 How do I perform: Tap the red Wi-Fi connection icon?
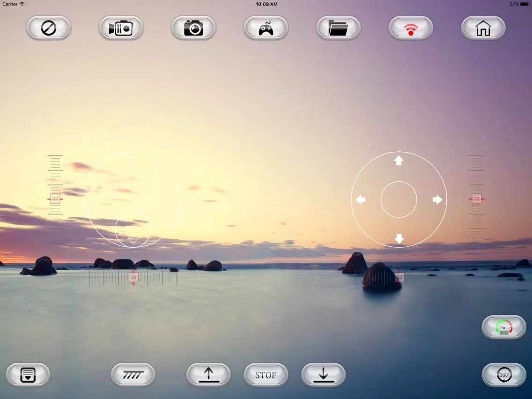coord(411,28)
